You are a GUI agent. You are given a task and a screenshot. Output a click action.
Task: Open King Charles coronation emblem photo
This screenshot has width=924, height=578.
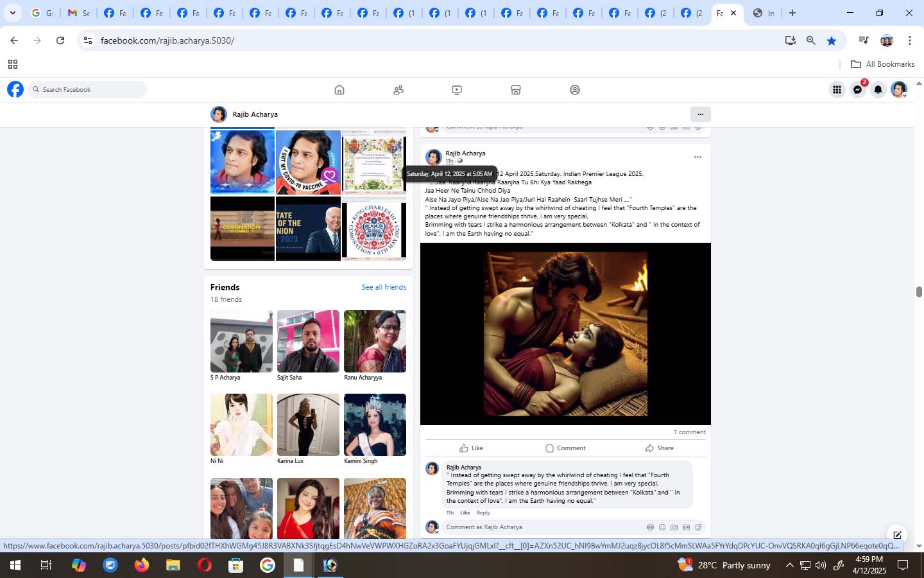[374, 229]
